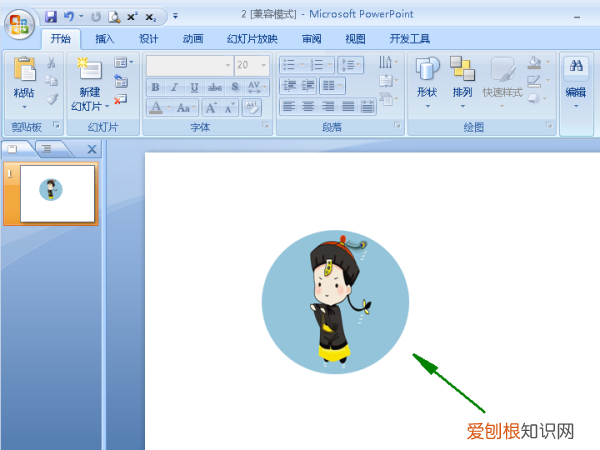Open the Shapes gallery
600x450 pixels.
427,83
